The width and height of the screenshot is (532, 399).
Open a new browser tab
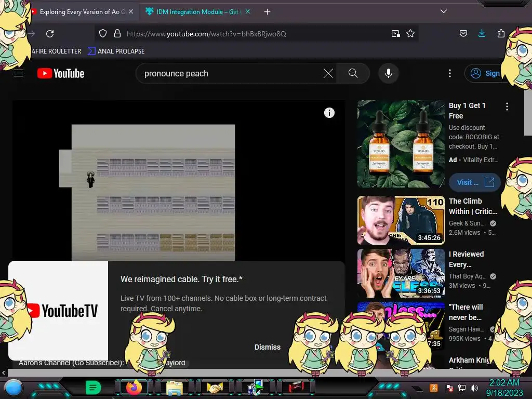(268, 12)
